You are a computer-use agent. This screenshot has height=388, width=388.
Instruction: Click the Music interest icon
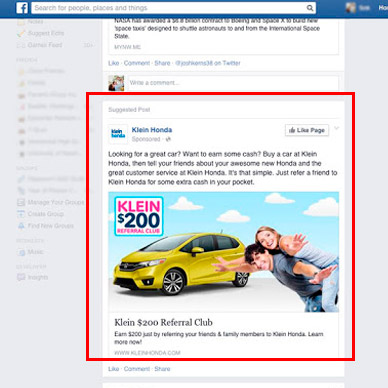(21, 252)
